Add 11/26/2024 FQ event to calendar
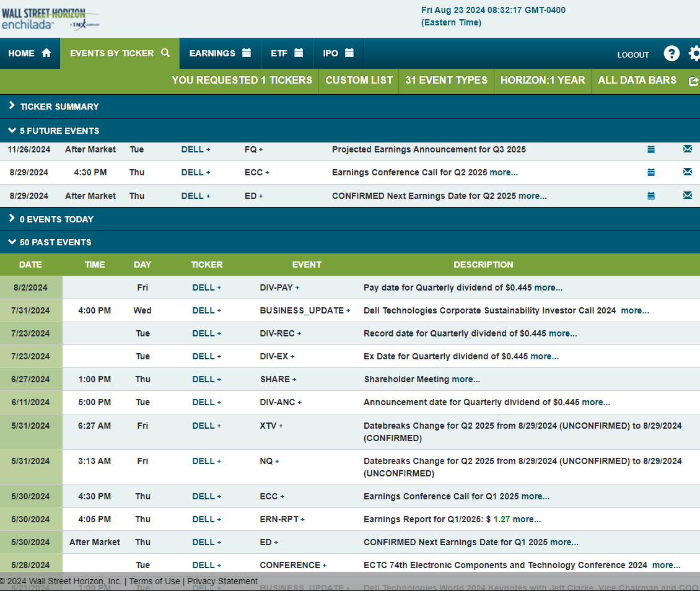Image resolution: width=700 pixels, height=591 pixels. pos(651,149)
